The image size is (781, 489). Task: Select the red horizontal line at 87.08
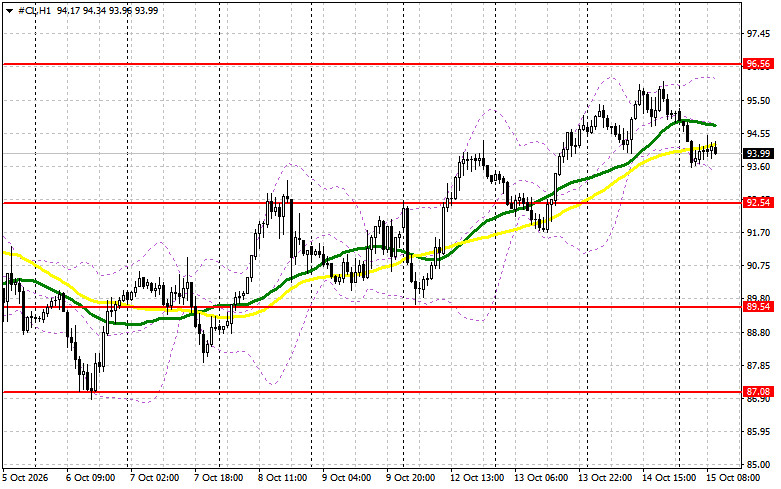pos(371,392)
